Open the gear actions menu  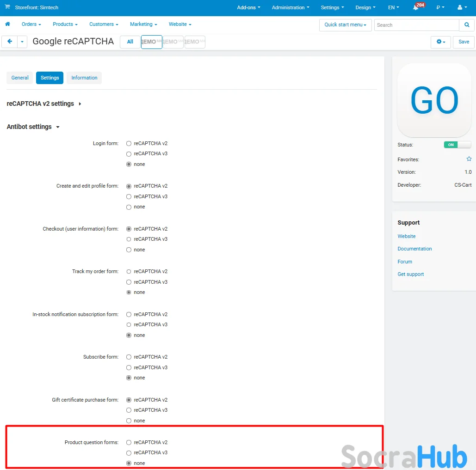(441, 42)
